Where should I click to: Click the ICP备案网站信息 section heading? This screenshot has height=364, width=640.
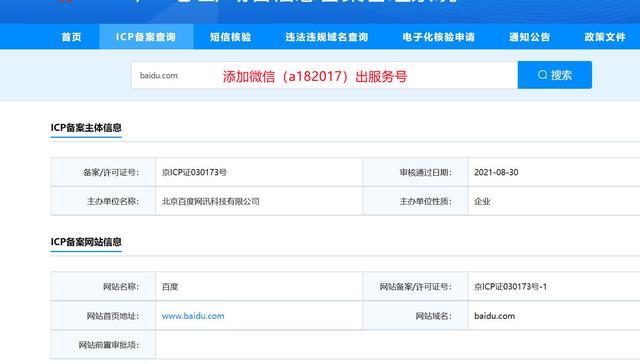tap(86, 242)
